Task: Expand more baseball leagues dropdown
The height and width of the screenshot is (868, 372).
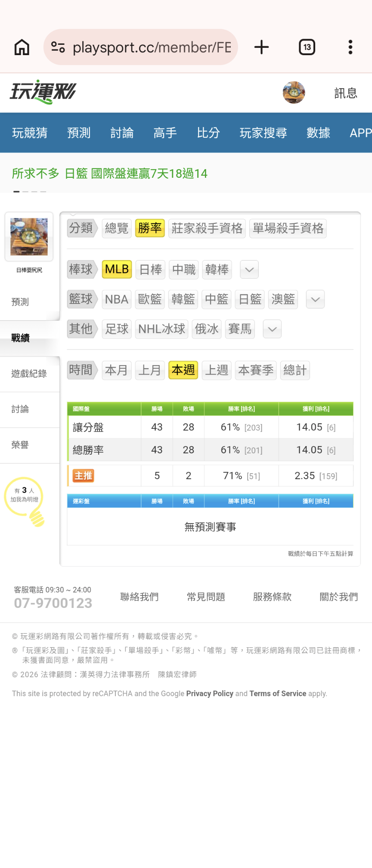Action: (x=249, y=270)
